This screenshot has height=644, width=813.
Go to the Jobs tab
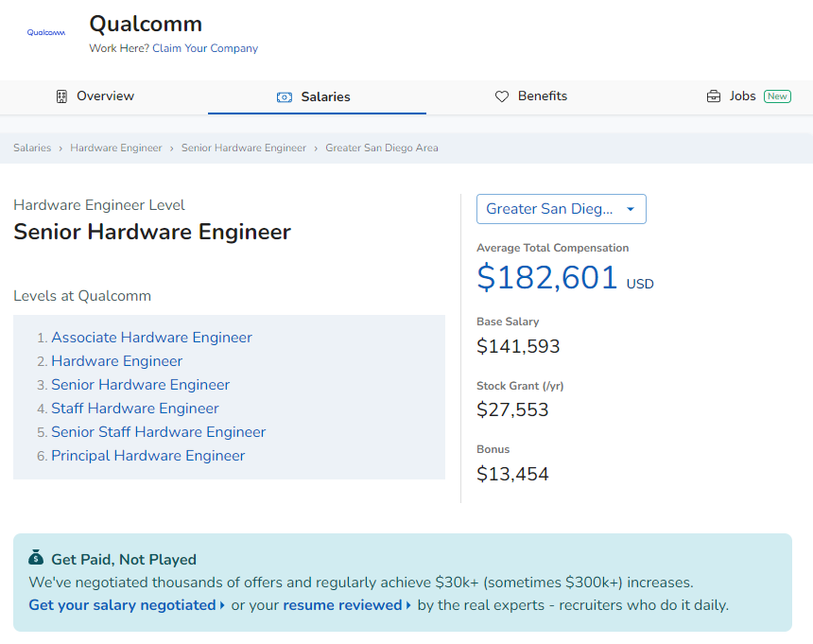[x=742, y=96]
